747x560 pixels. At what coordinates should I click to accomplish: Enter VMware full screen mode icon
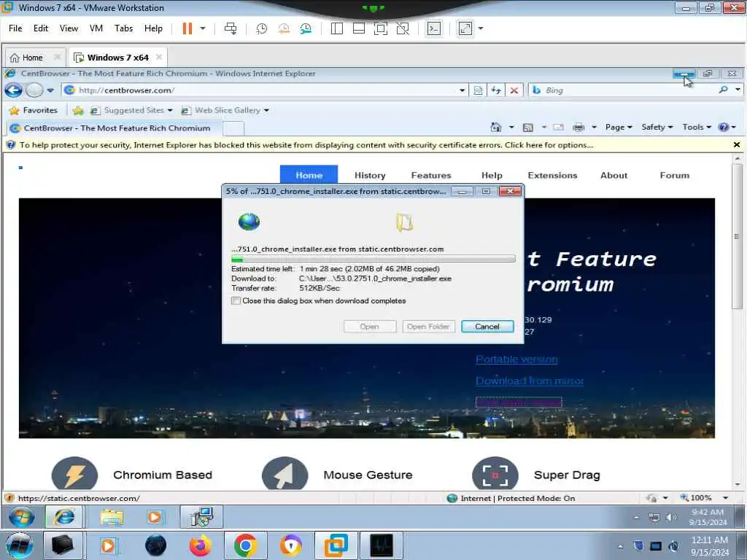coord(381,28)
